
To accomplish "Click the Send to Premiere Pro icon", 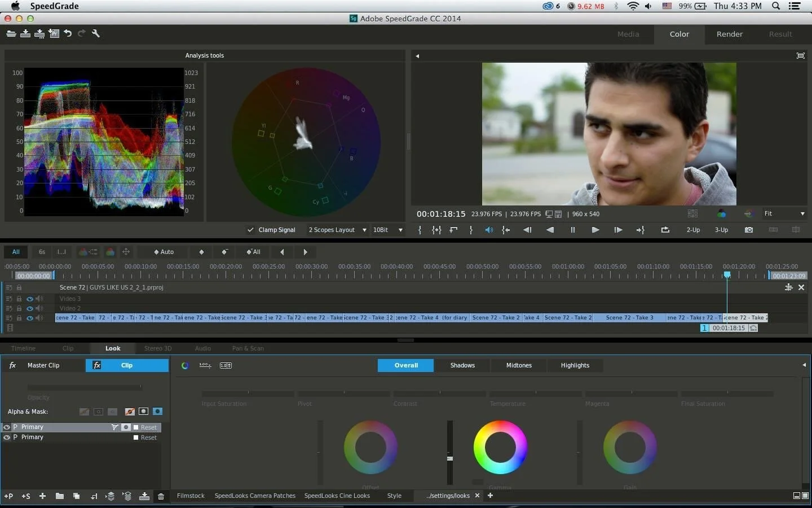I will 54,34.
